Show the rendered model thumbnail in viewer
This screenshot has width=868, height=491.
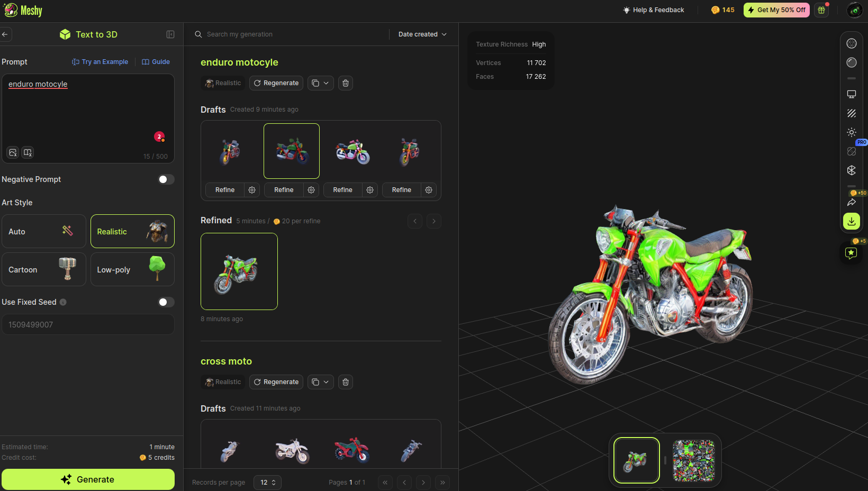click(x=637, y=460)
